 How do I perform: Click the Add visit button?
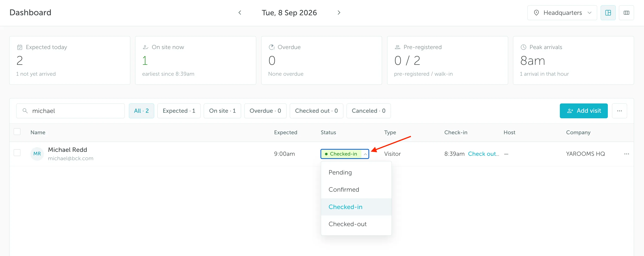(x=583, y=111)
